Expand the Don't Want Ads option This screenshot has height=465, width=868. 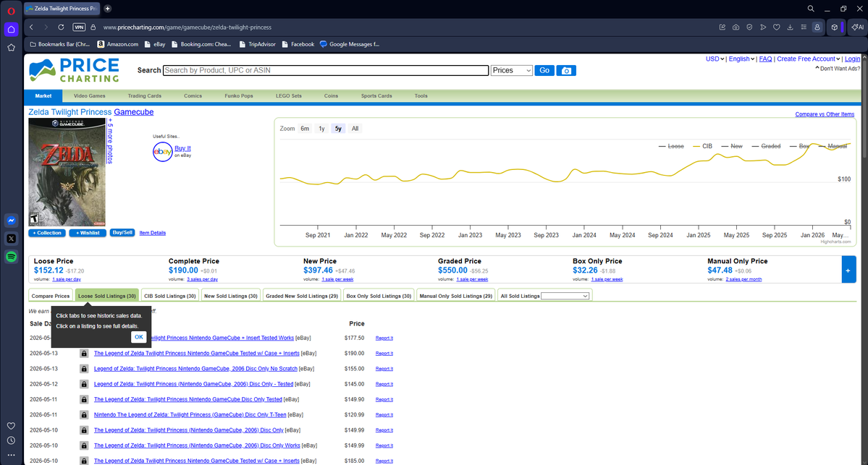838,69
